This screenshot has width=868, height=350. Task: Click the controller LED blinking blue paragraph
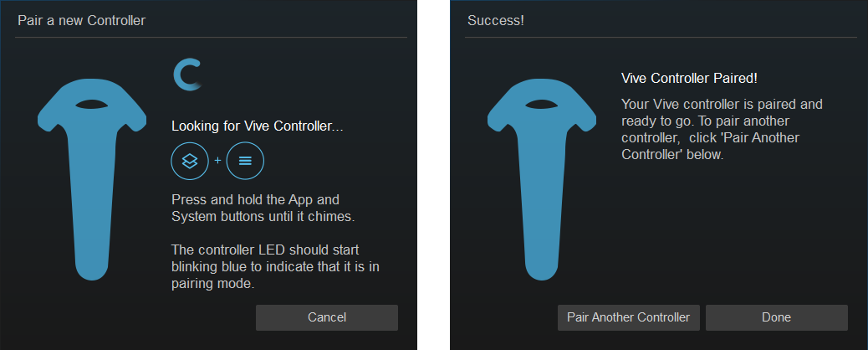(x=275, y=267)
